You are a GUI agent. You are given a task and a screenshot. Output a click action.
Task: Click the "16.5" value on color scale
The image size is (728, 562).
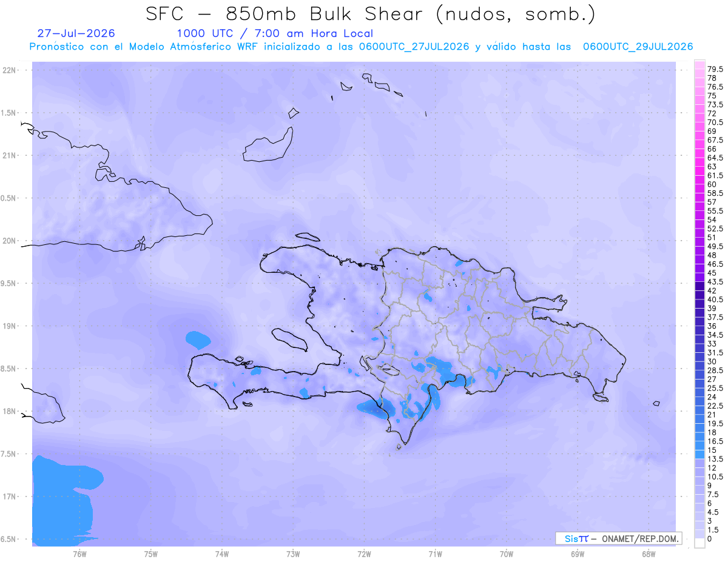coord(716,441)
